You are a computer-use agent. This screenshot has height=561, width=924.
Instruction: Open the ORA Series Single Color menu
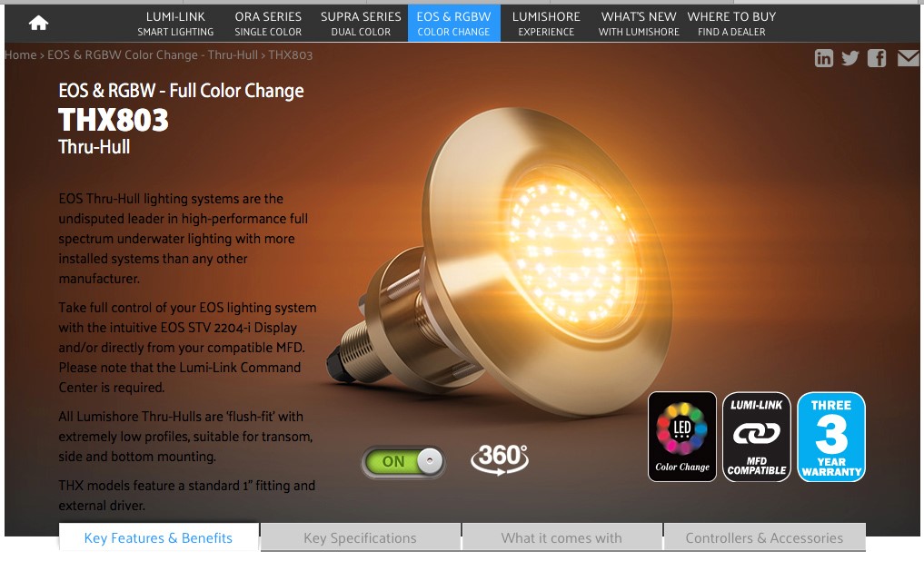pos(268,24)
